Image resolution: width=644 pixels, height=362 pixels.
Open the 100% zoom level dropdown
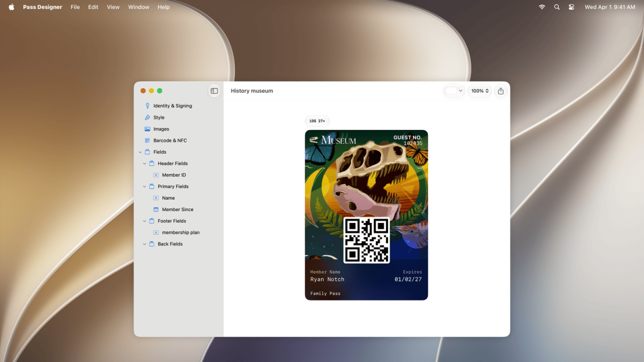[480, 91]
